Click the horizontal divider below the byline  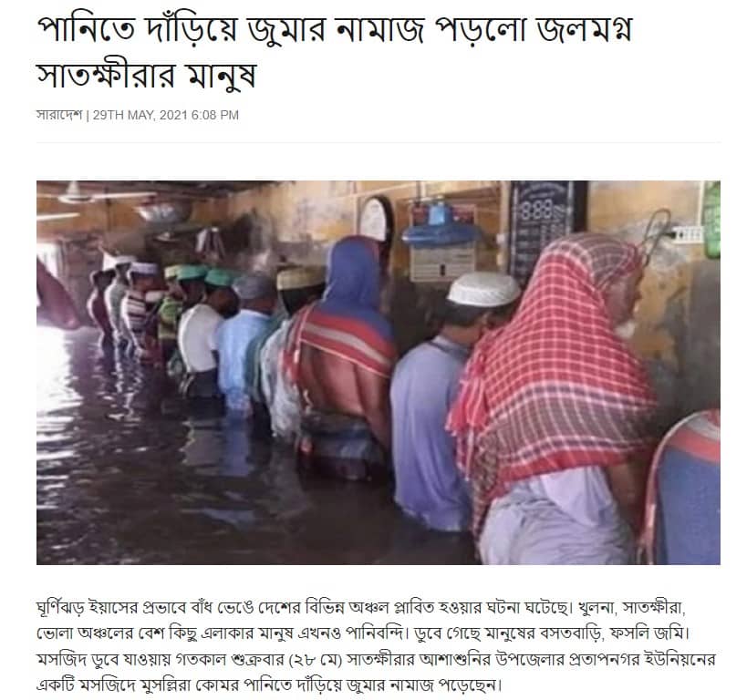(x=379, y=142)
